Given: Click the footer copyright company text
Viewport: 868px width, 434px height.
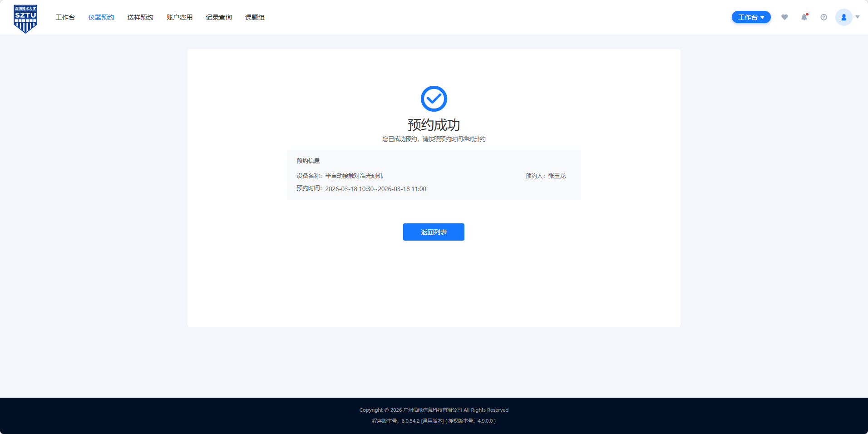Looking at the screenshot, I should coord(434,410).
